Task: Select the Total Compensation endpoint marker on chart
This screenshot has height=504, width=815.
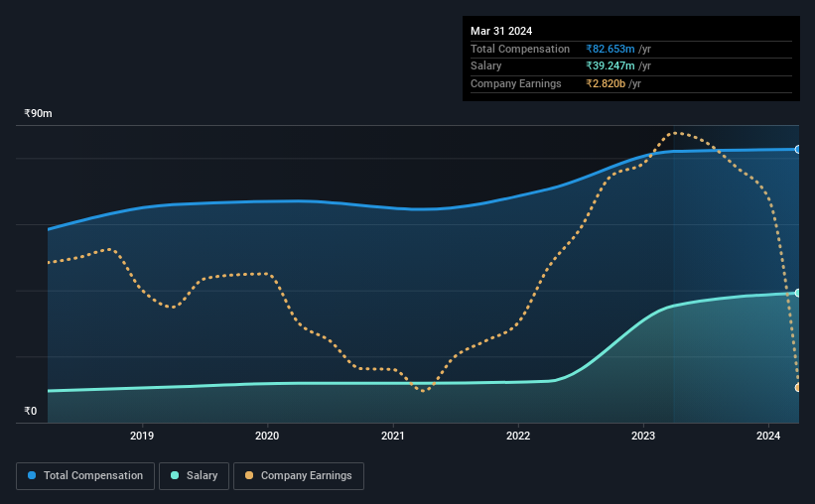Action: click(797, 150)
